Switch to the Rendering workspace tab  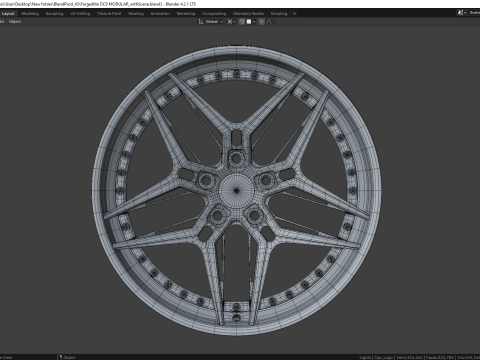[186, 14]
